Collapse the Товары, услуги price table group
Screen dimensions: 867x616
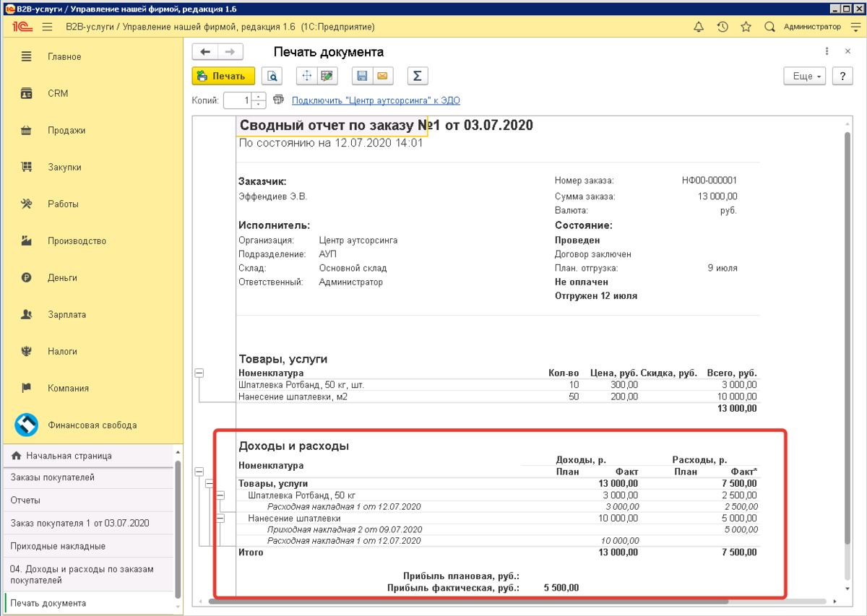[x=199, y=373]
